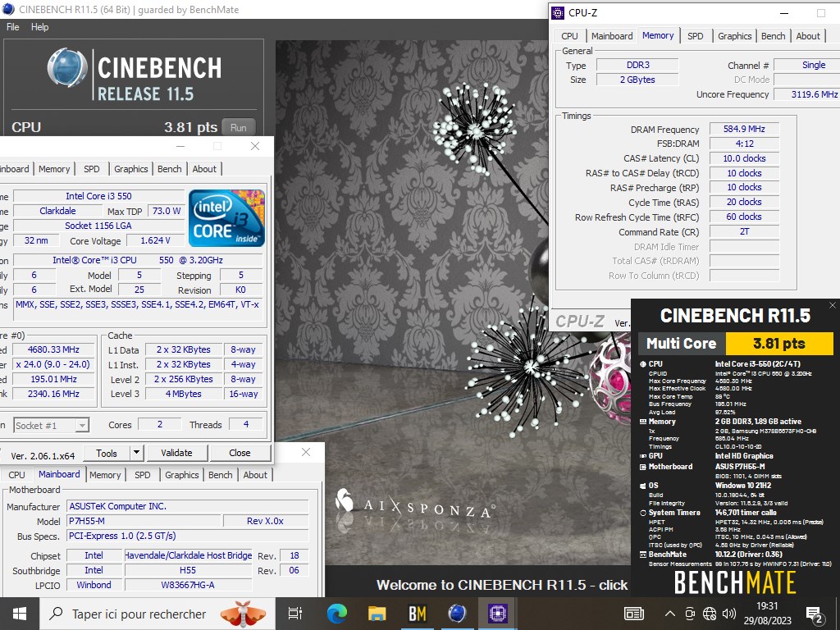Click the 584.9 MHz DRAM Frequency value
This screenshot has width=840, height=630.
pos(744,129)
